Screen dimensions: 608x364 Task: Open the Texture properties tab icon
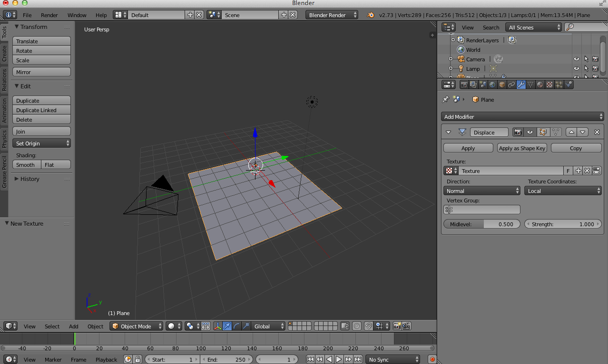tap(549, 85)
